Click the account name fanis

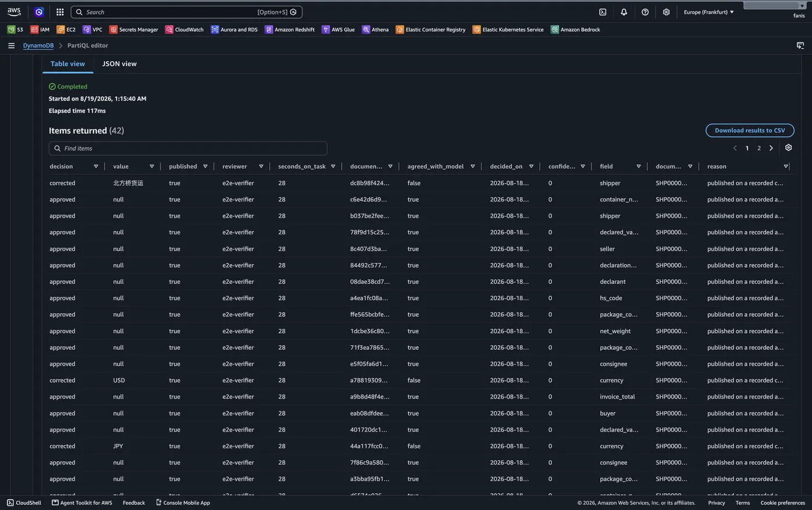pos(799,16)
